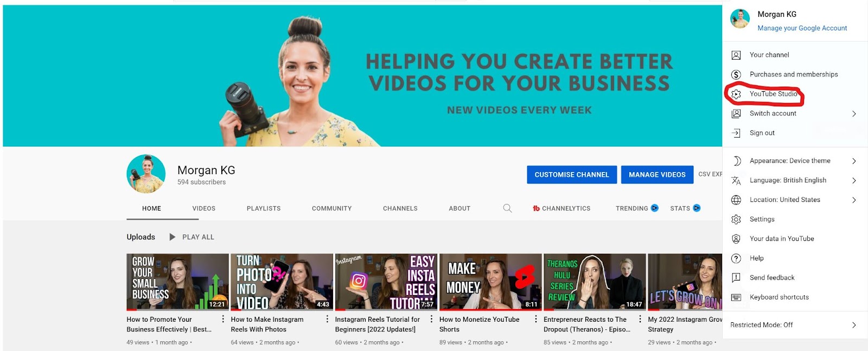Select Help menu entry text
This screenshot has height=351, width=868.
[757, 258]
